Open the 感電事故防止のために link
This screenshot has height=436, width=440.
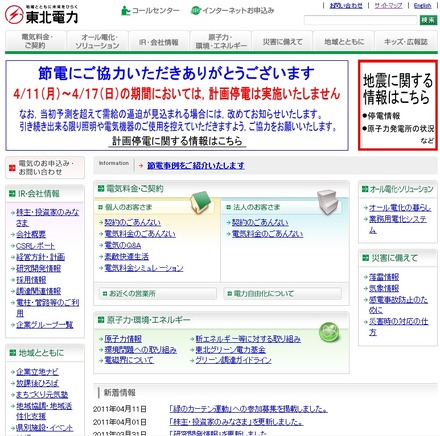click(x=398, y=305)
